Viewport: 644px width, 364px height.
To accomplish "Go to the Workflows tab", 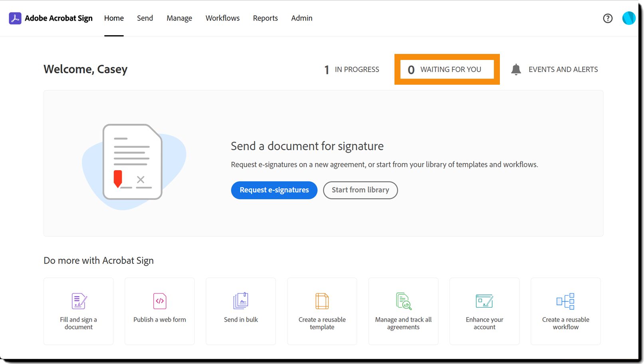I will (222, 18).
